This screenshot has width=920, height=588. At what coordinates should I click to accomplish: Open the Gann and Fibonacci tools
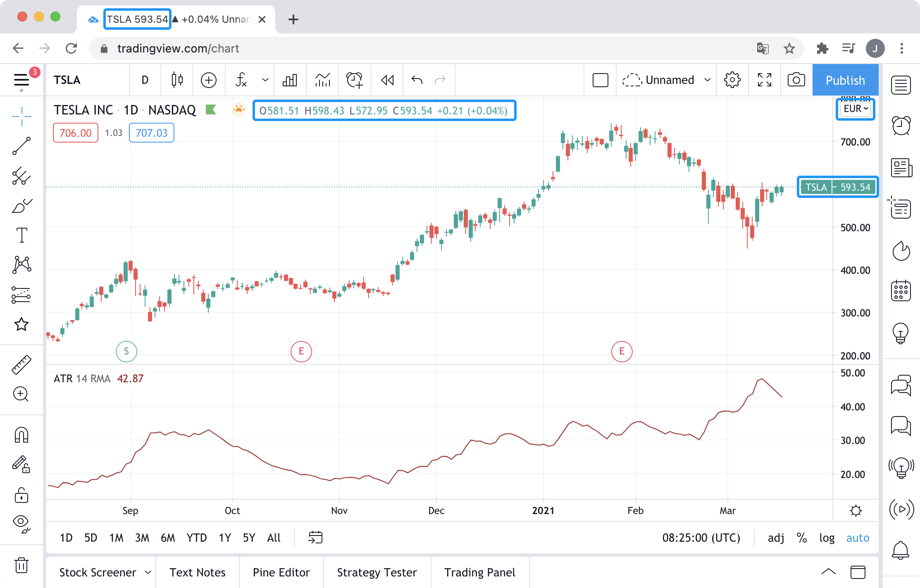(21, 176)
